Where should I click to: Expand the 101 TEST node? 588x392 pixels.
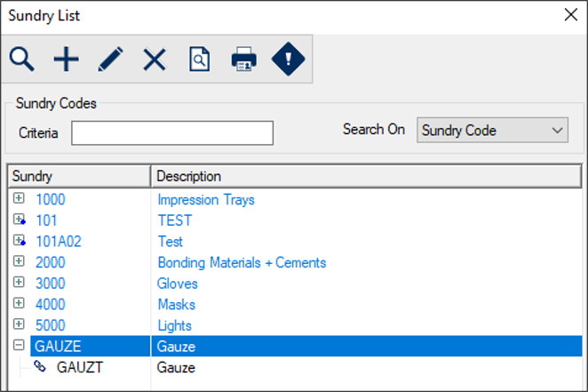tap(19, 219)
